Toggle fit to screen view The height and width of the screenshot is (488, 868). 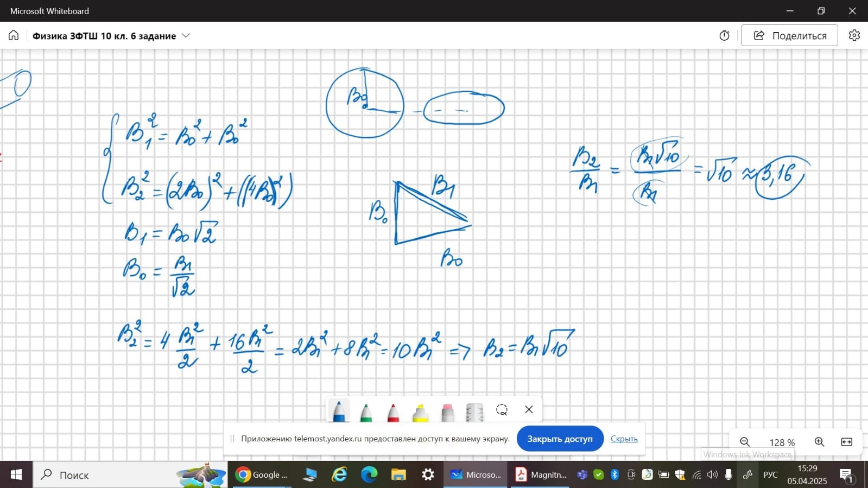coord(846,442)
